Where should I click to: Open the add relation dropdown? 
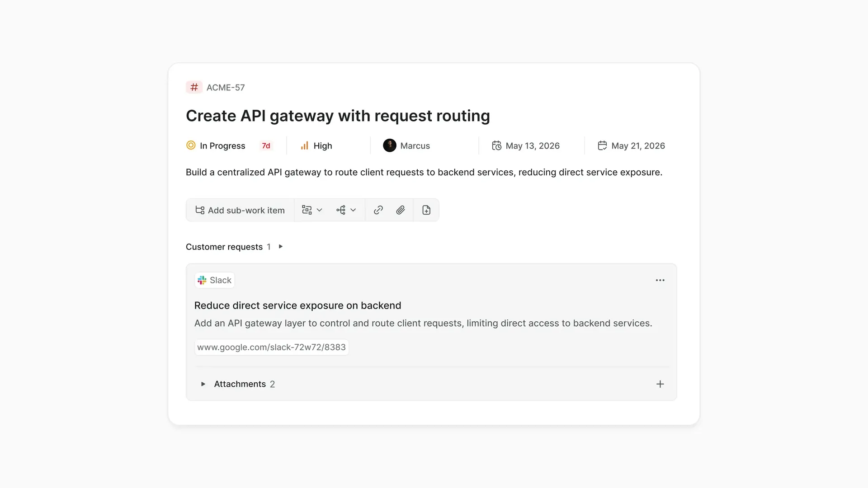(x=312, y=210)
